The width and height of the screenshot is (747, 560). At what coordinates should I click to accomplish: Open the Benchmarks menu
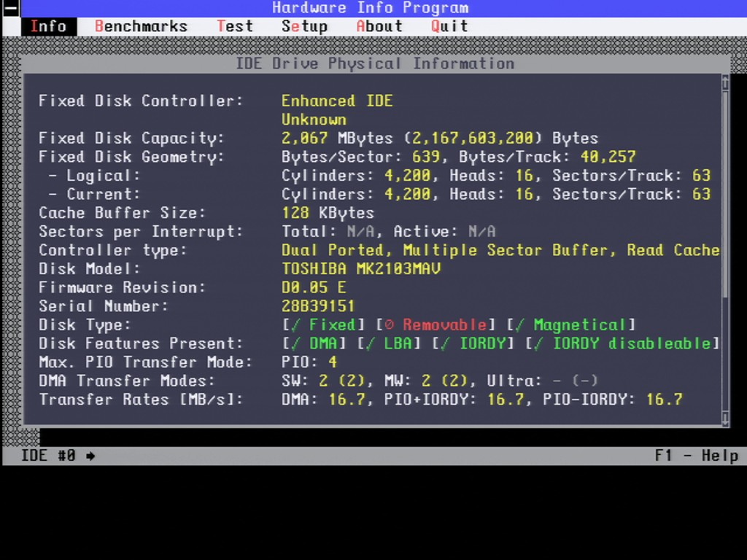[141, 26]
